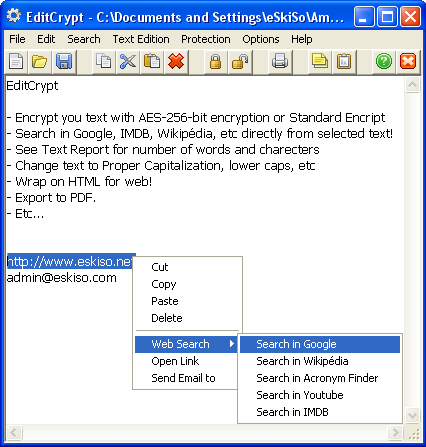The height and width of the screenshot is (447, 426).
Task: Click the 'Search in Google, IMDB' text line
Action: pyautogui.click(x=200, y=134)
